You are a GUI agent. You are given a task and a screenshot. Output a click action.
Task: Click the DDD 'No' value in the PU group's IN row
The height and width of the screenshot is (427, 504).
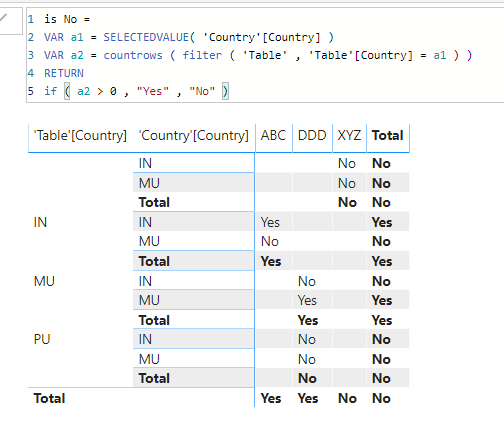(307, 339)
